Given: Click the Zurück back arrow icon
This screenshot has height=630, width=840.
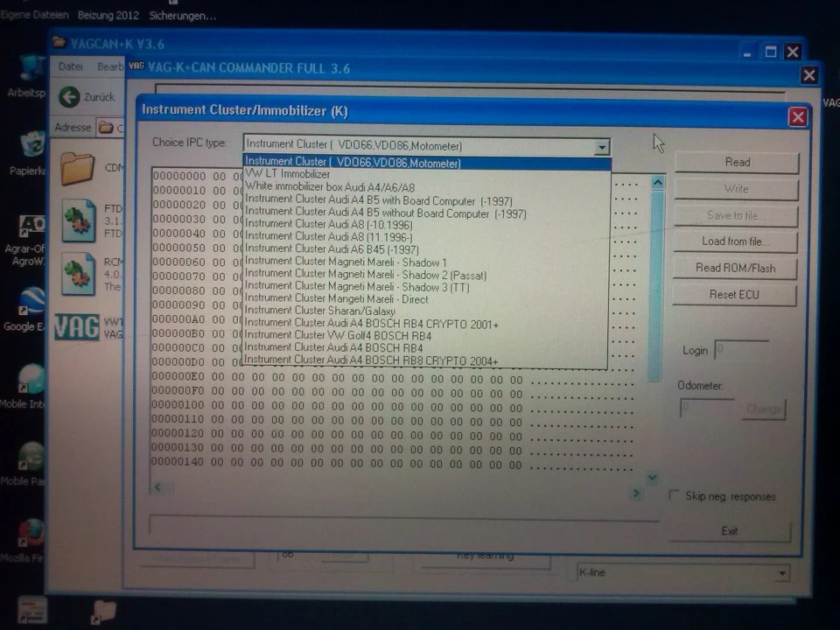Looking at the screenshot, I should click(69, 97).
